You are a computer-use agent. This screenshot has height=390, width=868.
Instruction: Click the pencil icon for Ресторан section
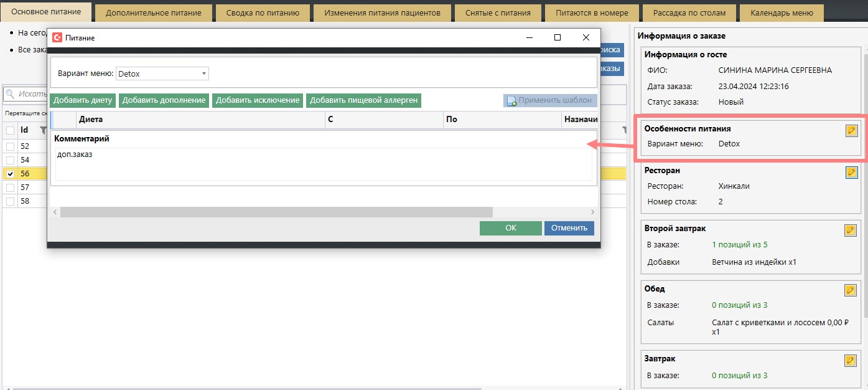pyautogui.click(x=851, y=173)
